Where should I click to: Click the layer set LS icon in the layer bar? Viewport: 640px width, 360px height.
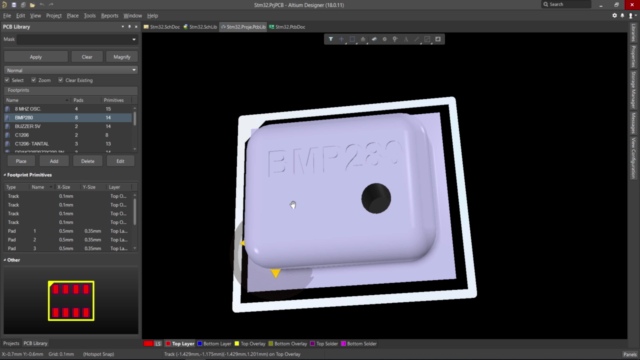tap(158, 344)
